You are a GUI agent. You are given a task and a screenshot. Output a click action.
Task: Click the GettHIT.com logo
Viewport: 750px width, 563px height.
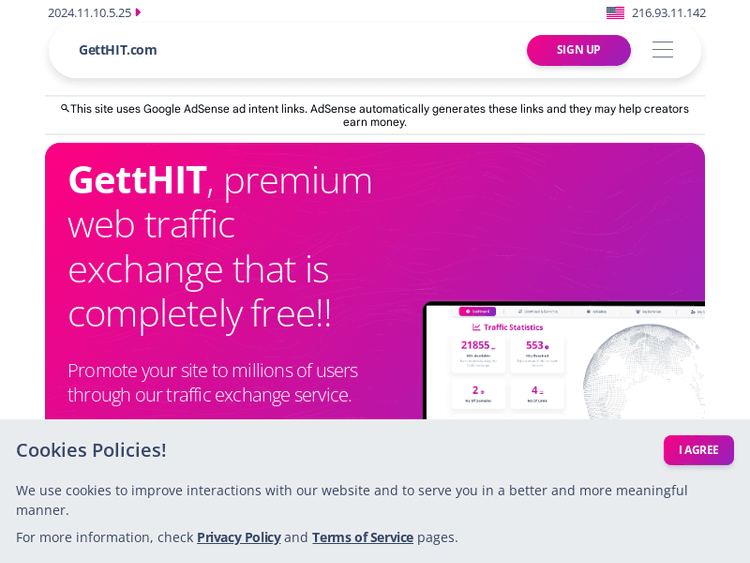118,50
